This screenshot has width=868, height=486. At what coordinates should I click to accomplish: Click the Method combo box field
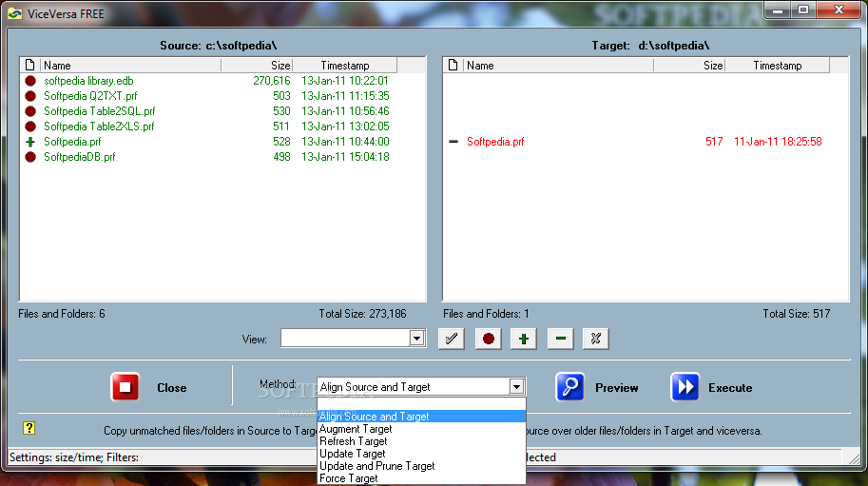pos(421,386)
